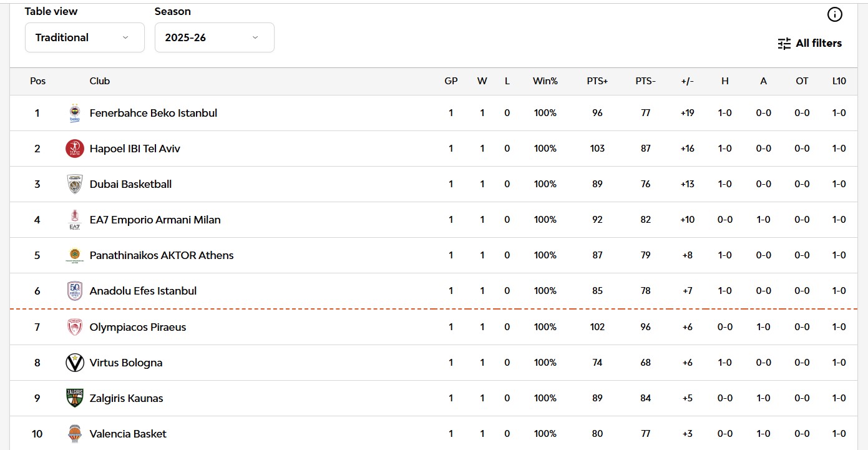Click the Panathinaikos AKTOR Athens logo
Image resolution: width=868 pixels, height=450 pixels.
tap(75, 255)
